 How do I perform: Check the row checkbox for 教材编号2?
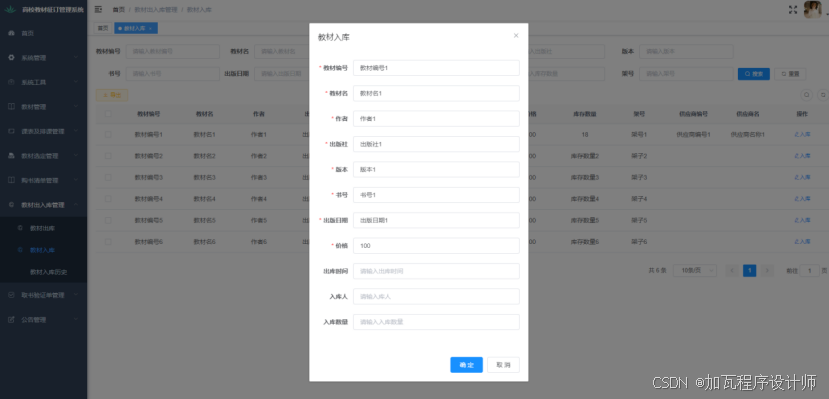tap(108, 156)
